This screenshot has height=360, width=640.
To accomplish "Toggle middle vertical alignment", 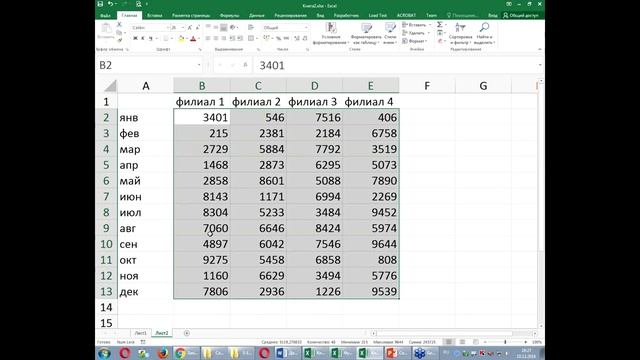I will pyautogui.click(x=216, y=27).
